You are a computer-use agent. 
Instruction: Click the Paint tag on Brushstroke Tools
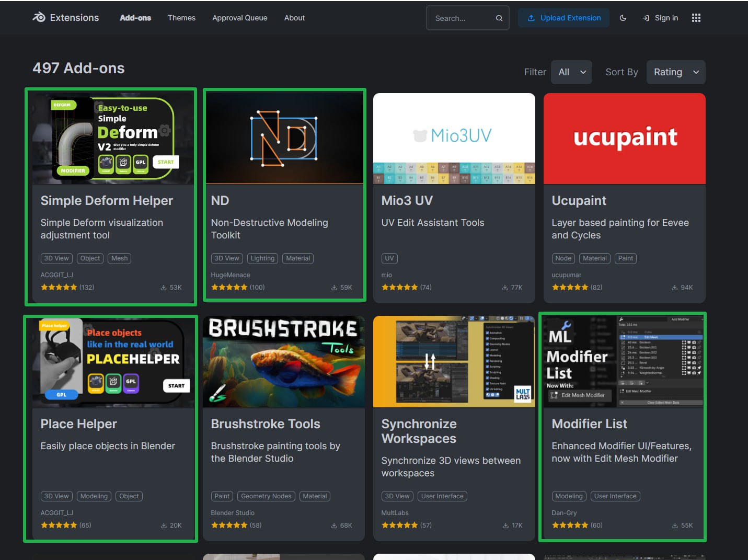[222, 496]
